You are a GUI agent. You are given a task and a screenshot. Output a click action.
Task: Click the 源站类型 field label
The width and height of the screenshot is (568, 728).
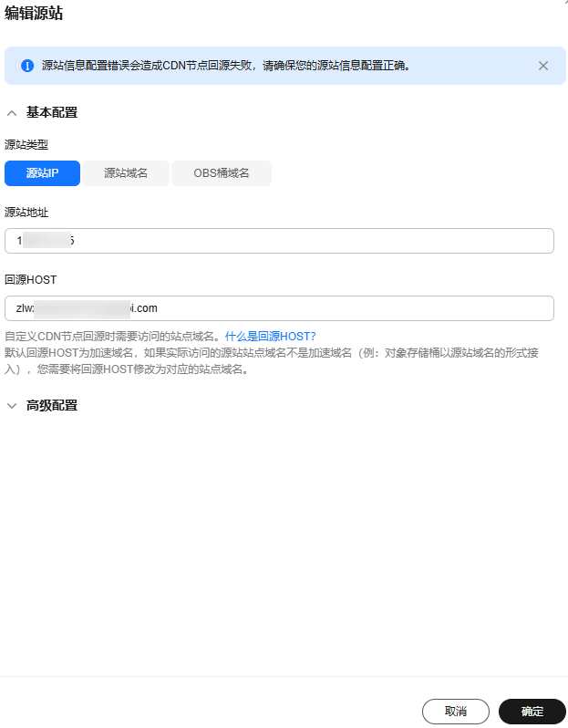[26, 145]
